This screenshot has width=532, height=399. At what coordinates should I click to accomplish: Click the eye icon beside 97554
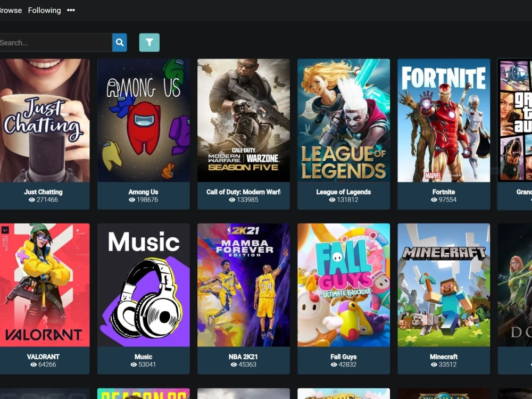coord(434,200)
